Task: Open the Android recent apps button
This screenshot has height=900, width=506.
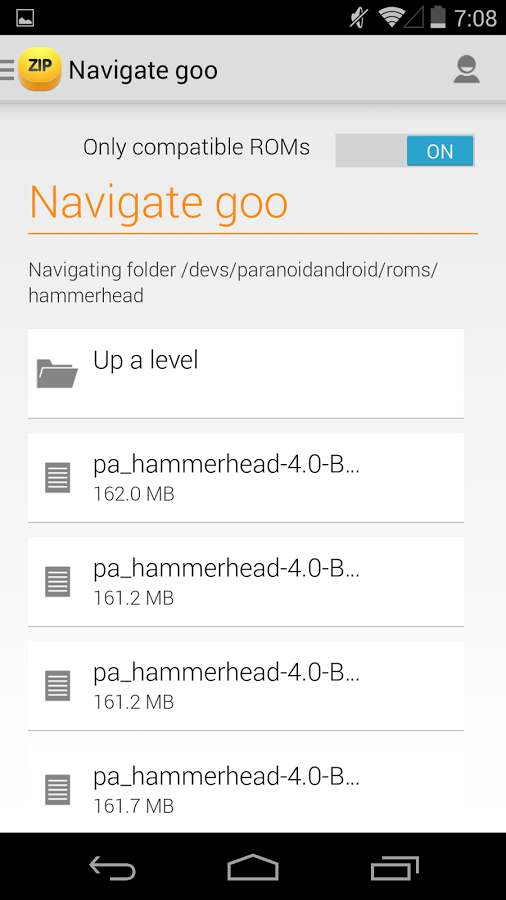Action: tap(394, 867)
